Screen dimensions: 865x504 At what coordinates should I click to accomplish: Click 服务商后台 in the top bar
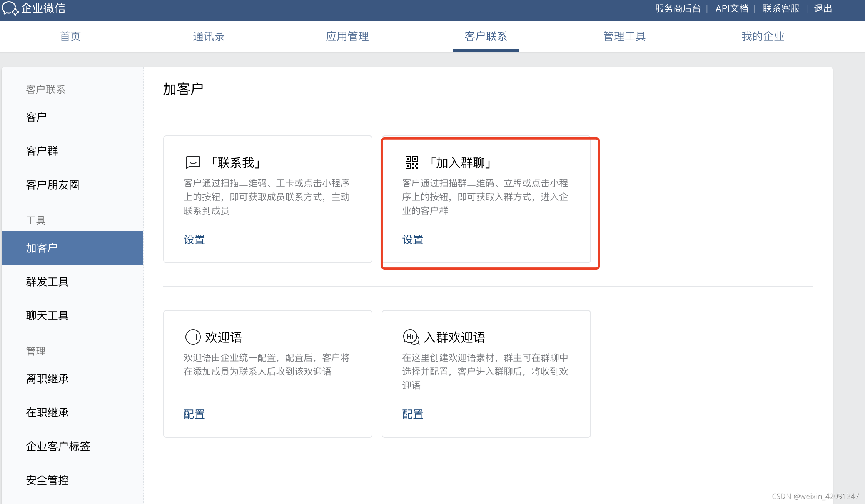click(677, 8)
